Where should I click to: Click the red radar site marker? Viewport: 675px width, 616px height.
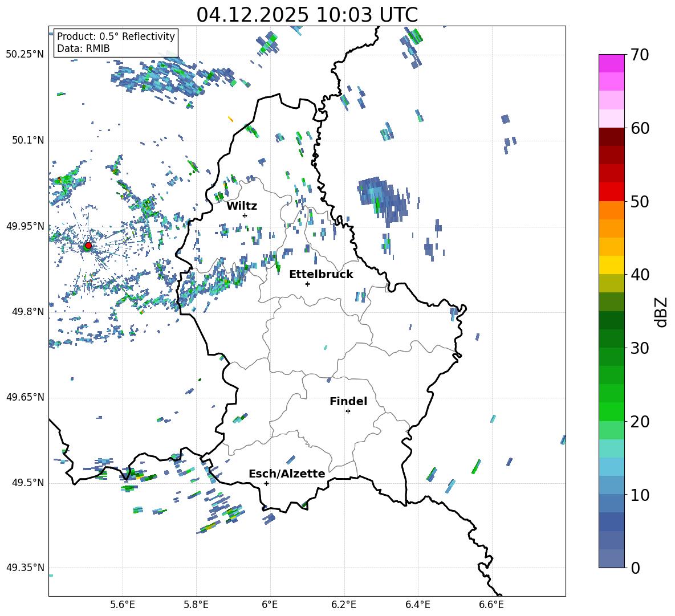(88, 246)
